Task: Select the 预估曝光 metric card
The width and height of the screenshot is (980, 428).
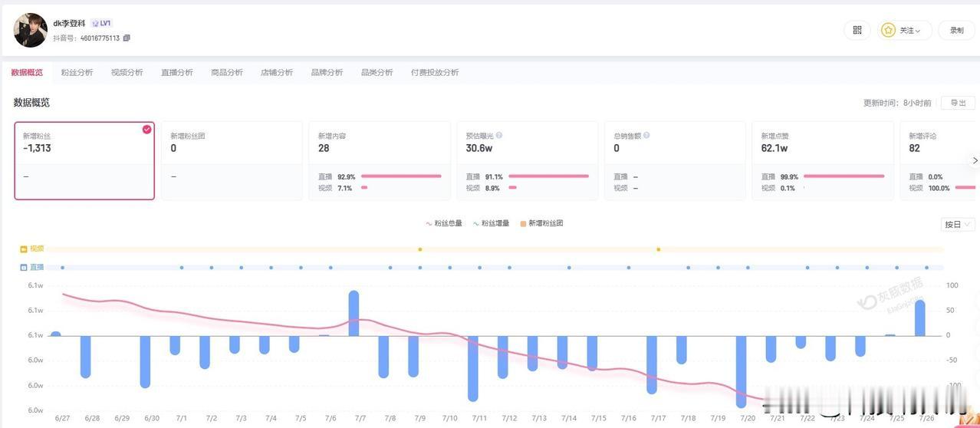Action: pyautogui.click(x=528, y=160)
